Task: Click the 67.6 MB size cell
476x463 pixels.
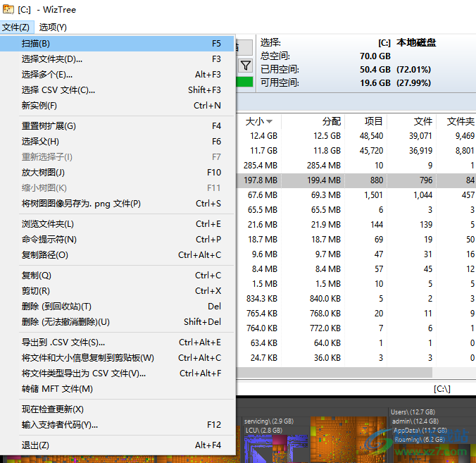Action: tap(262, 195)
